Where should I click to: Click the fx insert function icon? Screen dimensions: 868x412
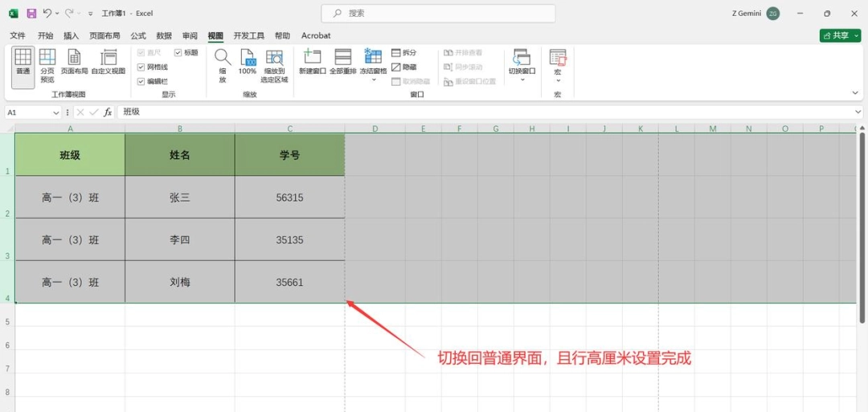(x=108, y=112)
